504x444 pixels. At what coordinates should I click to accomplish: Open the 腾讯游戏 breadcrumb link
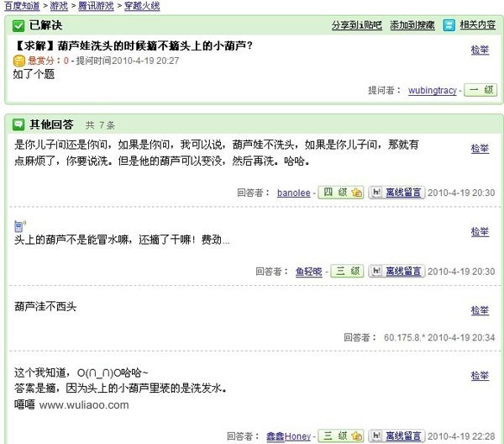coord(96,6)
